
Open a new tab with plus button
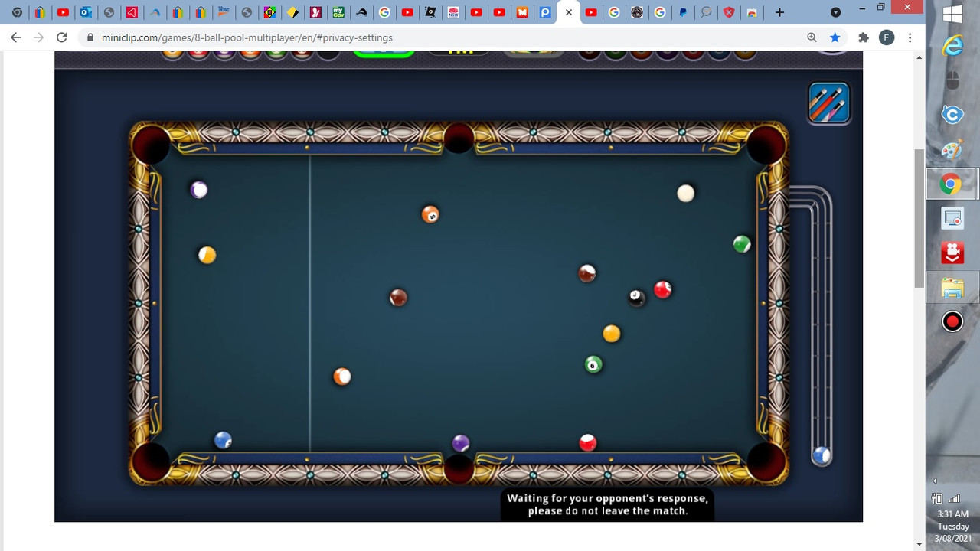click(779, 12)
